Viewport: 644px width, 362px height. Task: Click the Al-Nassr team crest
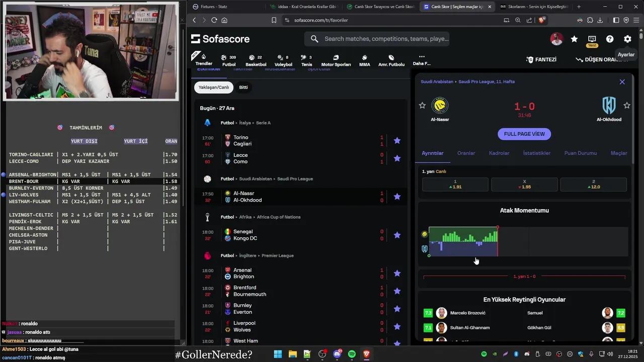[440, 106]
